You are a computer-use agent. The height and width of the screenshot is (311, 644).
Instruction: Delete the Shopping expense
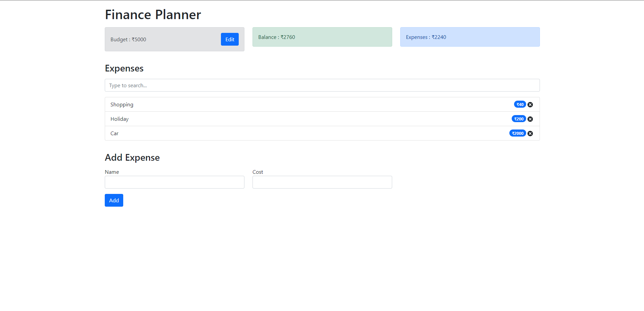530,105
